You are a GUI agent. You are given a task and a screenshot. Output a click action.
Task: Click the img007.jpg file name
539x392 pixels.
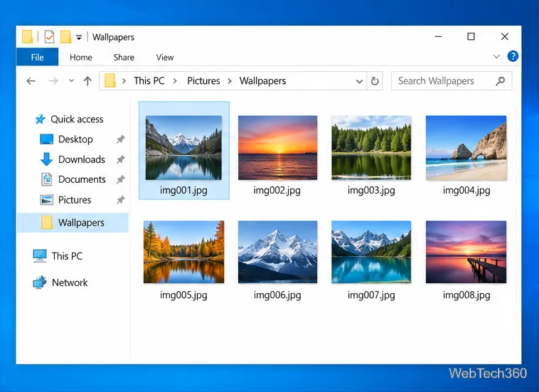click(x=371, y=295)
